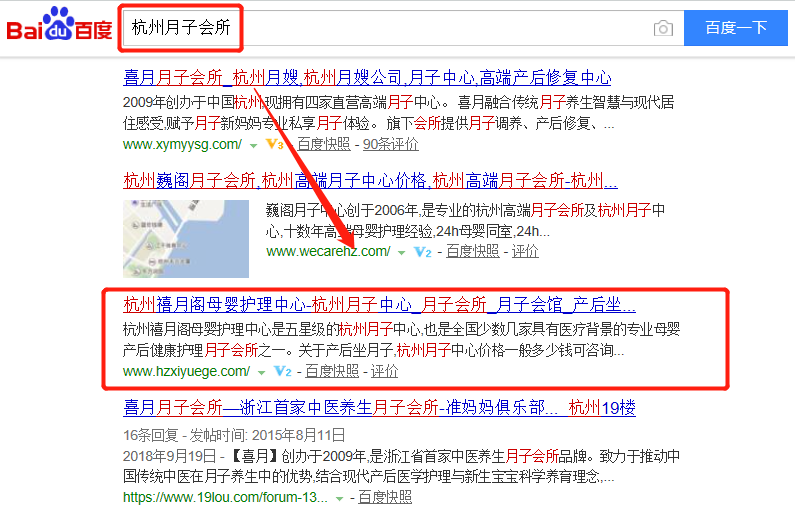This screenshot has height=512, width=795.
Task: Click the URL www.wecarehz.com/
Action: (x=328, y=251)
